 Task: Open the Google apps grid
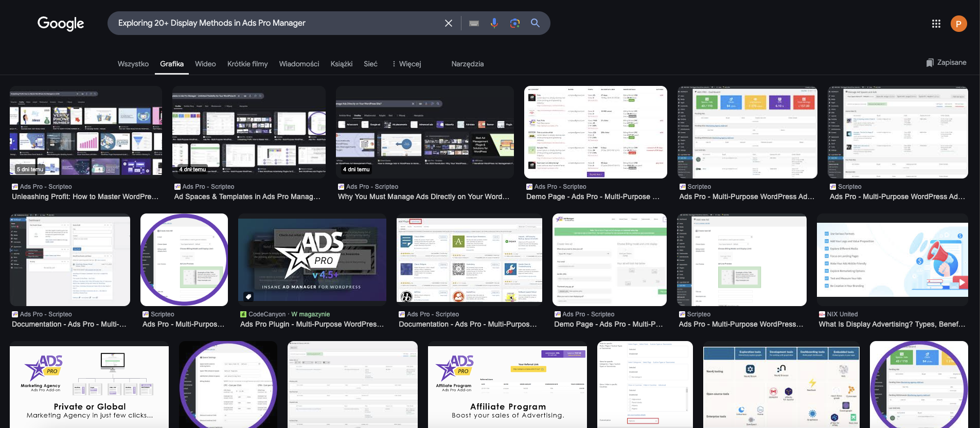tap(936, 24)
